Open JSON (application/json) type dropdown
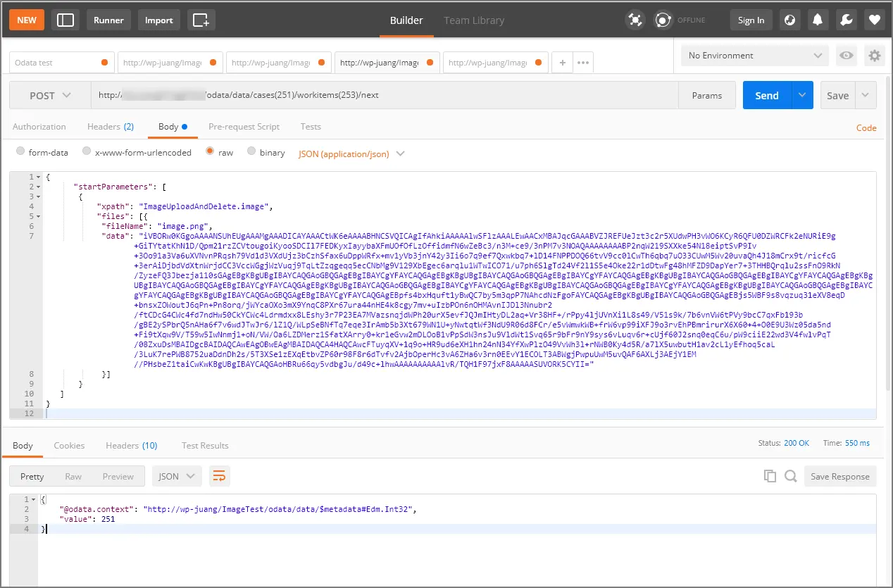 pyautogui.click(x=351, y=154)
